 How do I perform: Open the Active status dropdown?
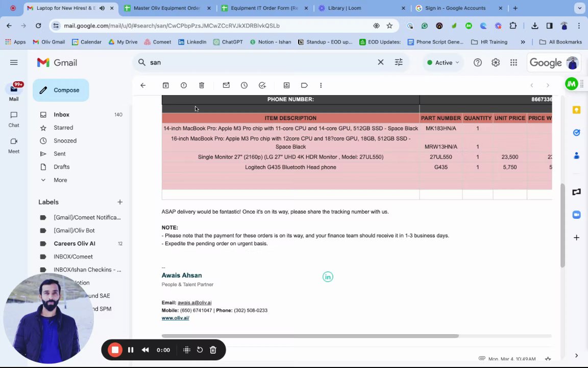443,63
